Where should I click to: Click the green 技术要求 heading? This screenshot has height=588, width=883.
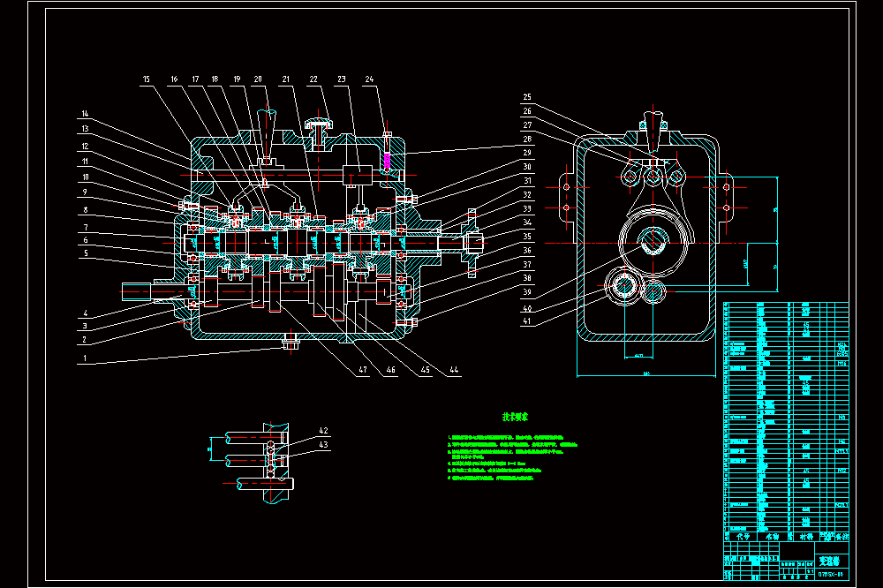click(516, 417)
